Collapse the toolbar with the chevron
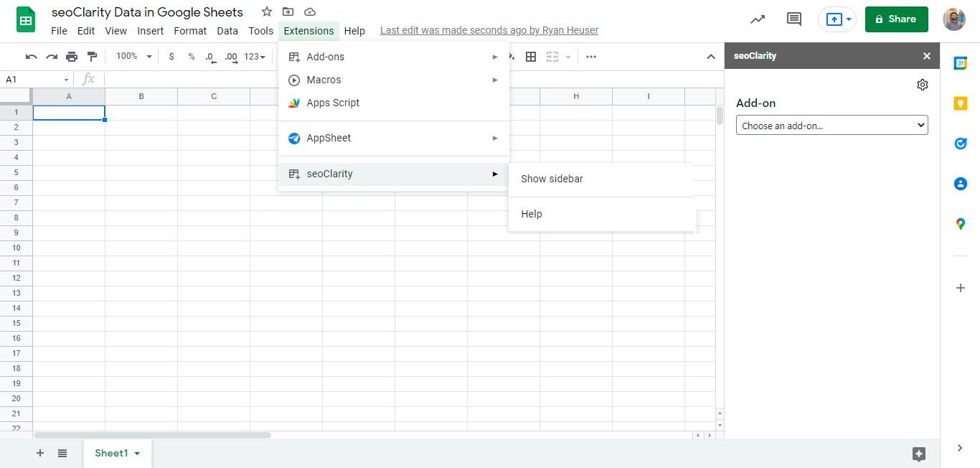Viewport: 980px width, 468px height. point(711,57)
